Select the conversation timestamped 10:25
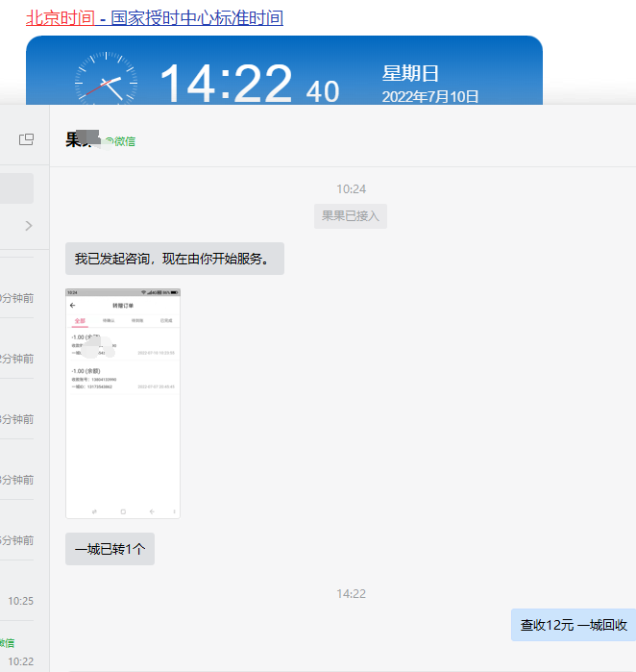Viewport: 636px width, 672px height. [x=20, y=600]
